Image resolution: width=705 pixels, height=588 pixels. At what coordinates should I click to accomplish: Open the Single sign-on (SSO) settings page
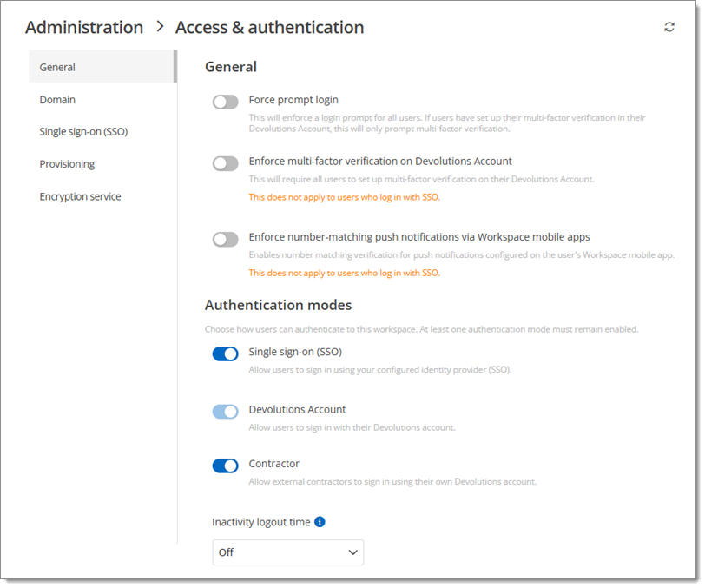83,131
